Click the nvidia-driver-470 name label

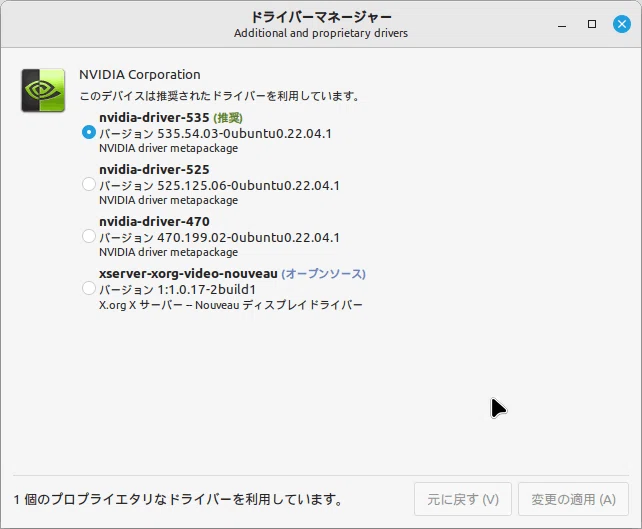[154, 222]
